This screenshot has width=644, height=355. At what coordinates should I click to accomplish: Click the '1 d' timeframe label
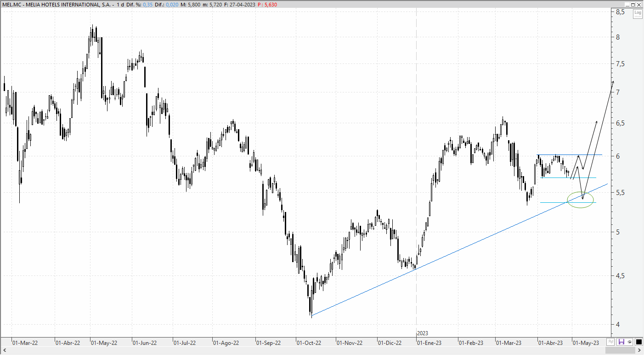121,5
